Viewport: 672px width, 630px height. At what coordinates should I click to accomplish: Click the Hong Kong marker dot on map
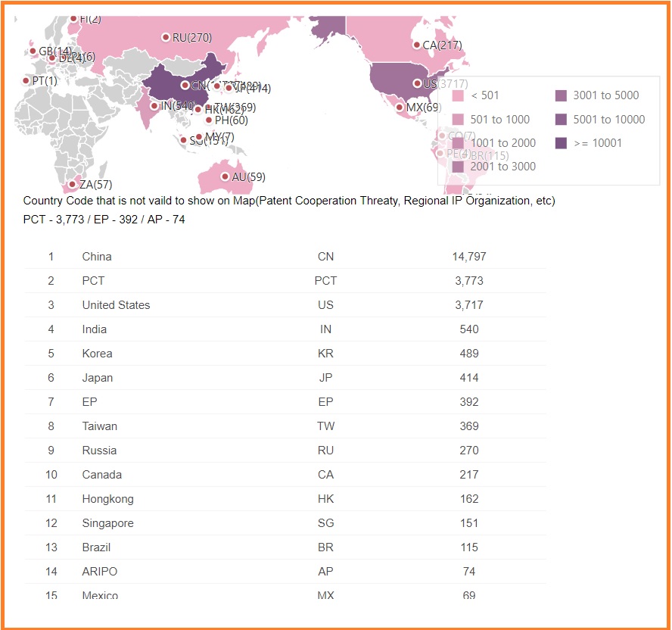coord(198,110)
